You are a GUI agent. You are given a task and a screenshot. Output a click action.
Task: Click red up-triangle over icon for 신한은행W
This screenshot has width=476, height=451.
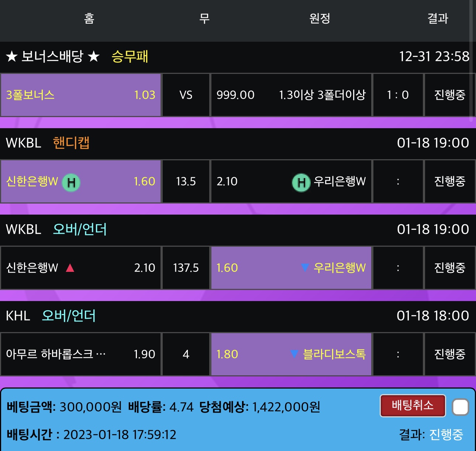click(70, 268)
